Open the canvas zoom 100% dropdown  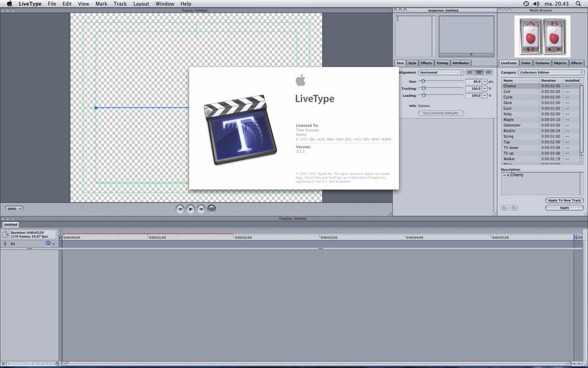pos(14,209)
